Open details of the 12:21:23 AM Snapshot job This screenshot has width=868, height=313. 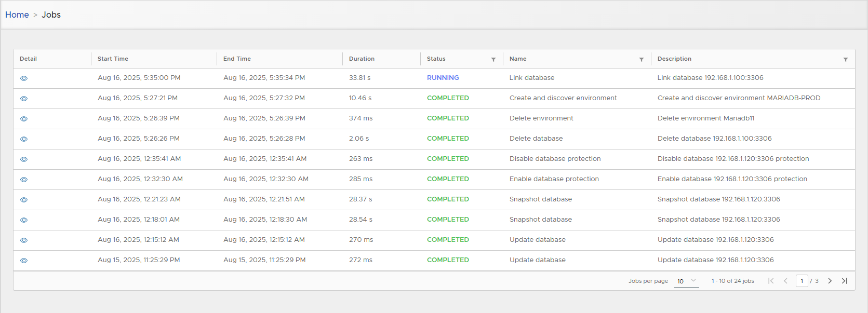tap(24, 200)
